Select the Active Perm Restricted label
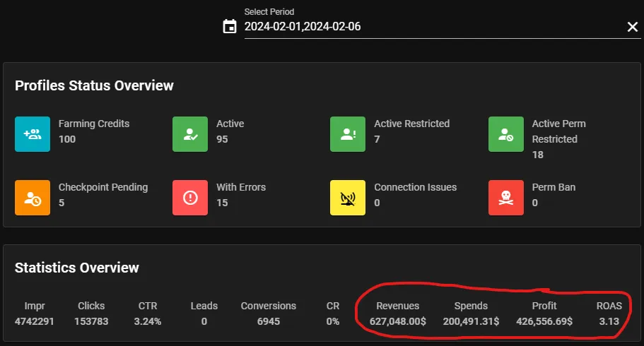This screenshot has height=346, width=644. (559, 131)
